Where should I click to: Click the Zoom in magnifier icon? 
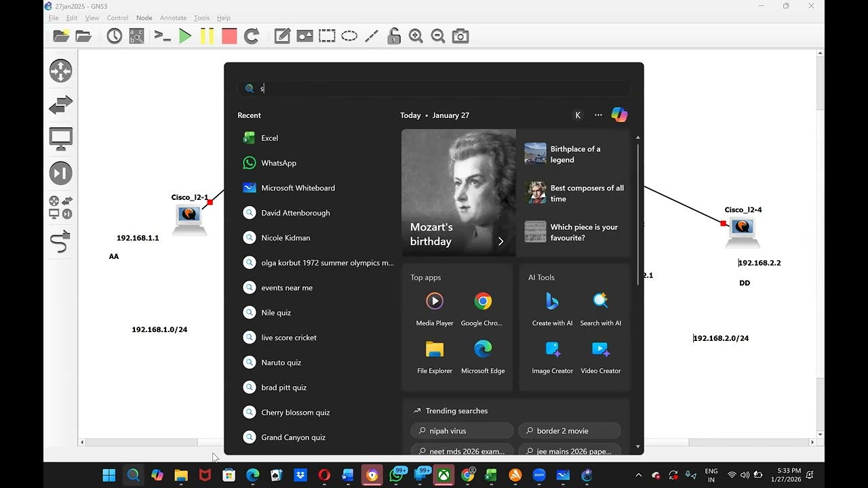416,37
